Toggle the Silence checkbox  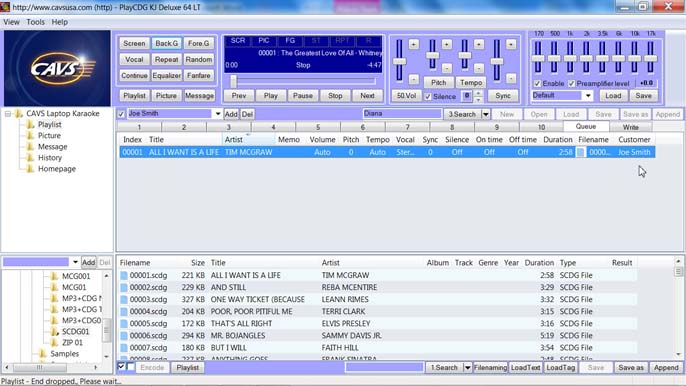click(428, 96)
